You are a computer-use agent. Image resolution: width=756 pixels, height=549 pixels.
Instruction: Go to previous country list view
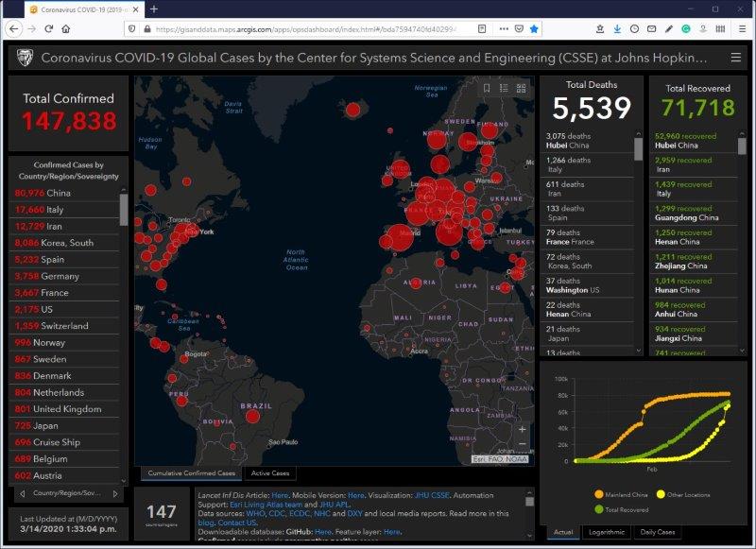[x=22, y=493]
